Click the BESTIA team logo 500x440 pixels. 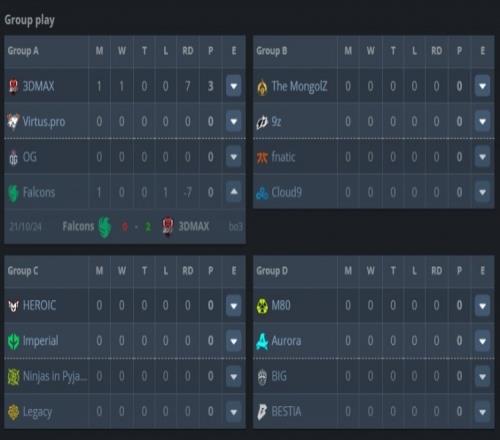coord(262,412)
